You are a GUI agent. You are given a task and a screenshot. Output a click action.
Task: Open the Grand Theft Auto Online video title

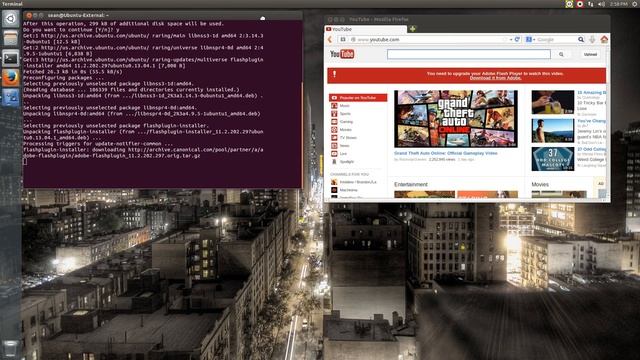(445, 153)
